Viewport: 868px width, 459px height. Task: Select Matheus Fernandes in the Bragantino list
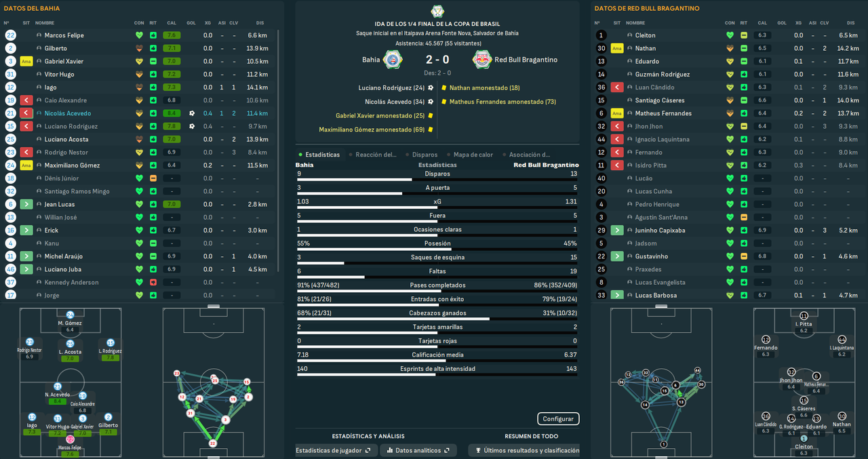[663, 113]
